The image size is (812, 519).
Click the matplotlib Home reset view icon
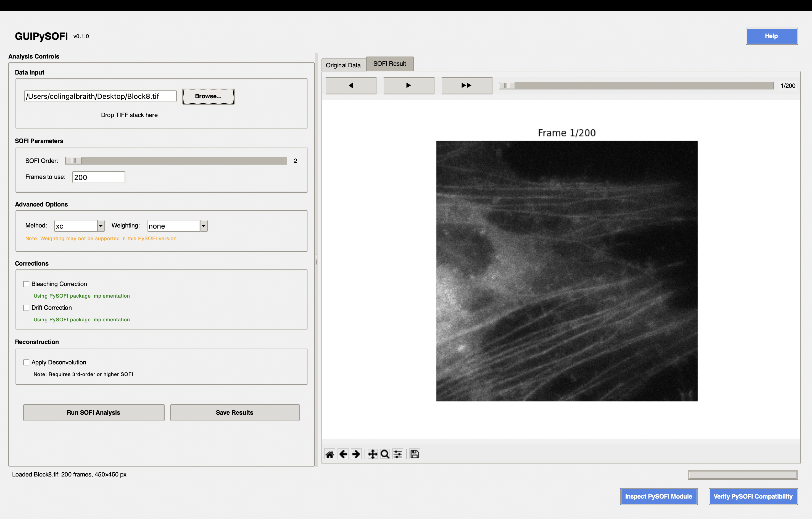coord(329,454)
